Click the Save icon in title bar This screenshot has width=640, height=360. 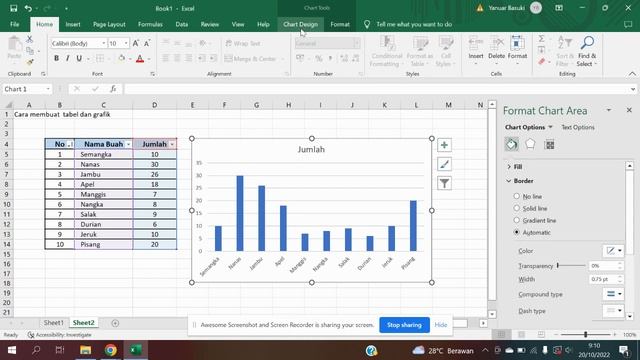pos(13,8)
